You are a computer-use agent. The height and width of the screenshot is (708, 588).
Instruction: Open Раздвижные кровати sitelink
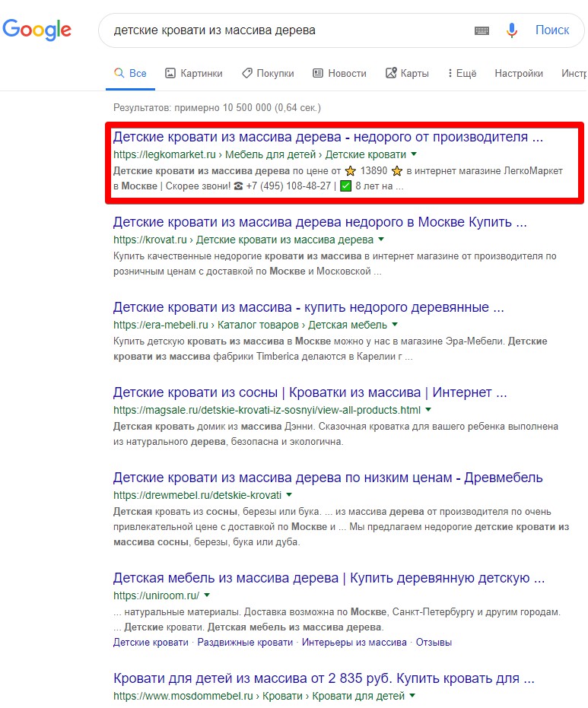coord(245,643)
